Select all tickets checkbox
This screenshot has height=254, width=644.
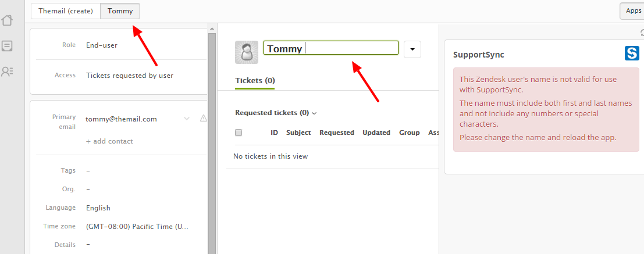[x=239, y=133]
